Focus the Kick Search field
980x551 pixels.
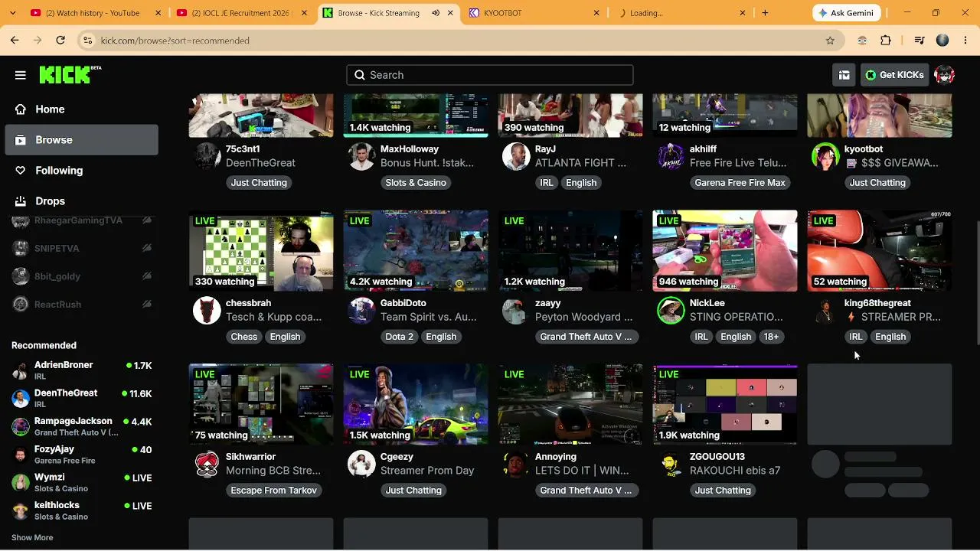click(490, 75)
